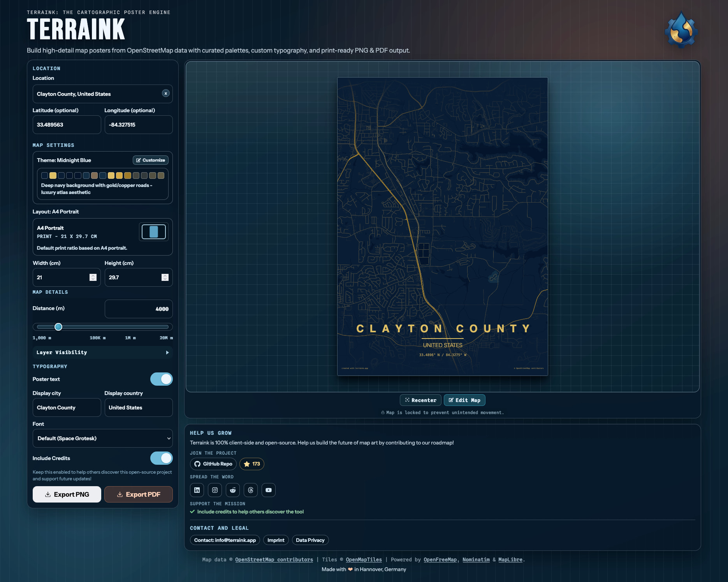The width and height of the screenshot is (728, 582).
Task: Click the Distance slider handle
Action: pyautogui.click(x=58, y=327)
